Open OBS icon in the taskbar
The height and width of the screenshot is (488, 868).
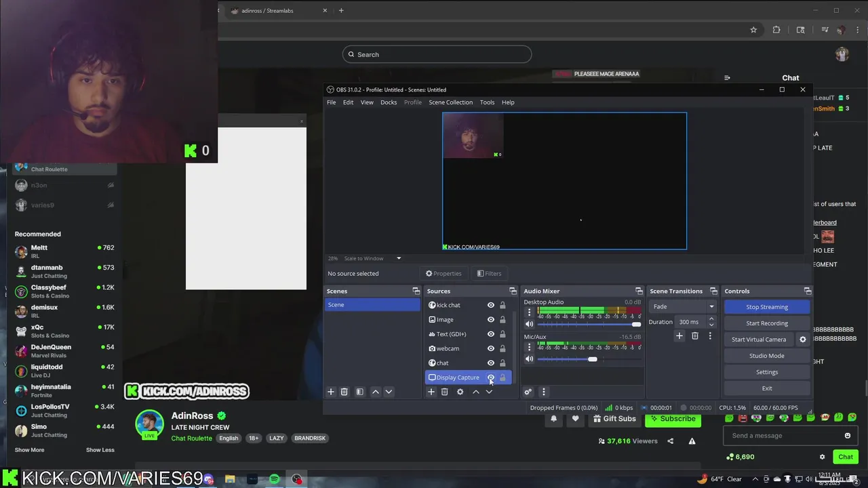(x=296, y=479)
